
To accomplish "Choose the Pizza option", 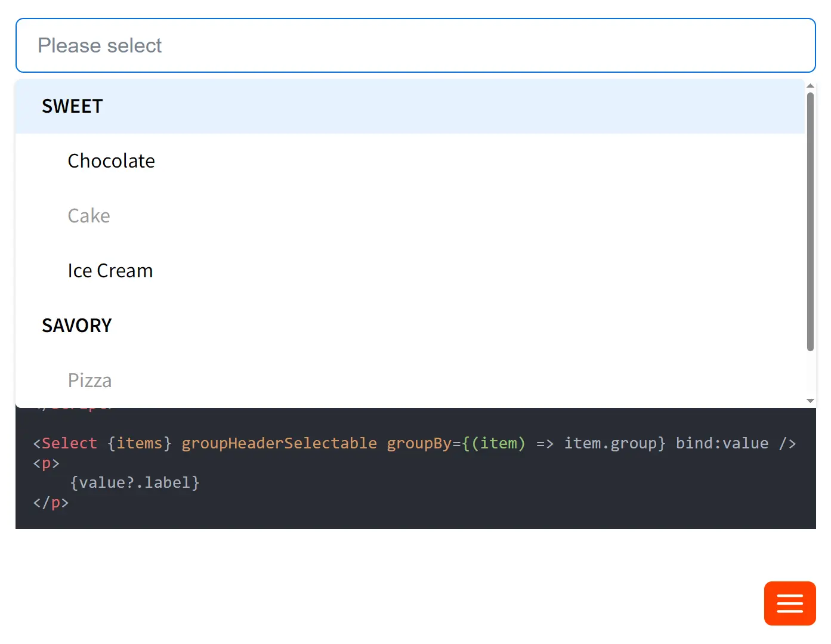I will pyautogui.click(x=410, y=380).
